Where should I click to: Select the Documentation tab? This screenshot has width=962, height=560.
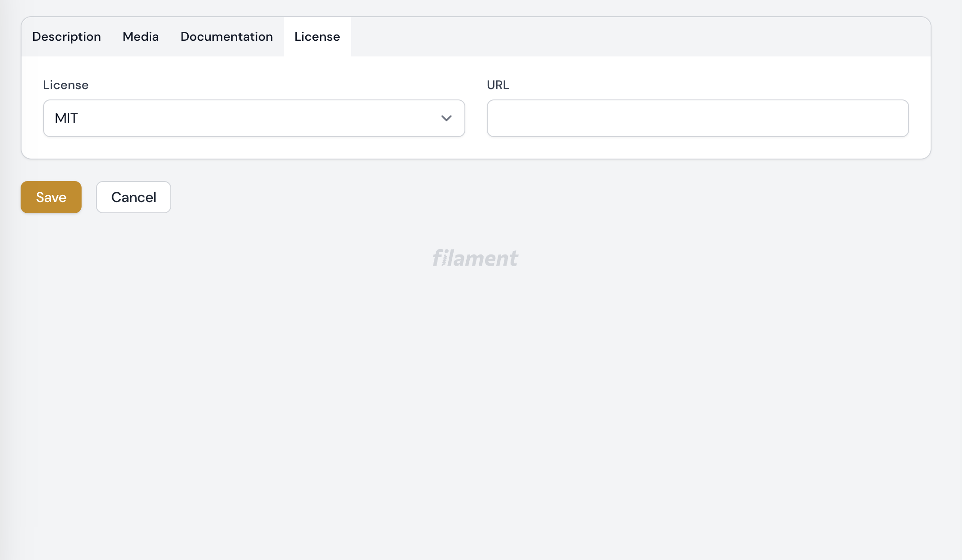226,37
